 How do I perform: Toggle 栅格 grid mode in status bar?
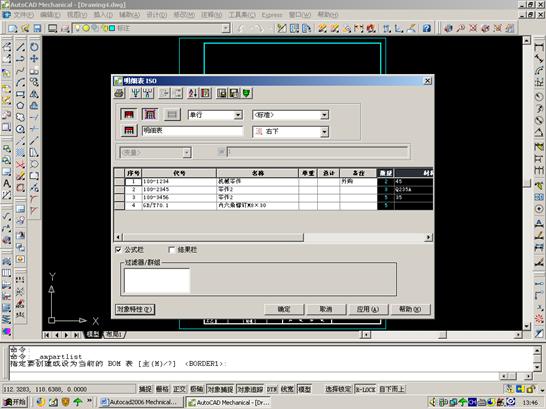point(162,389)
